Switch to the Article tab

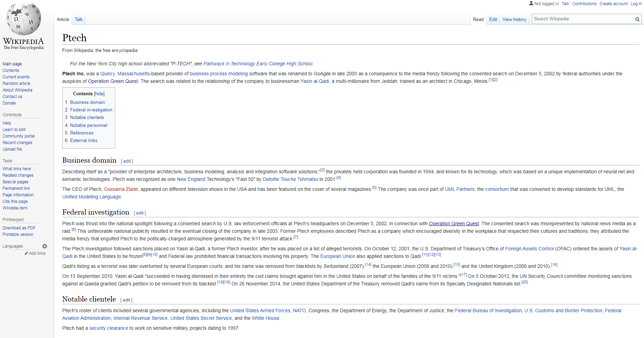[x=63, y=20]
